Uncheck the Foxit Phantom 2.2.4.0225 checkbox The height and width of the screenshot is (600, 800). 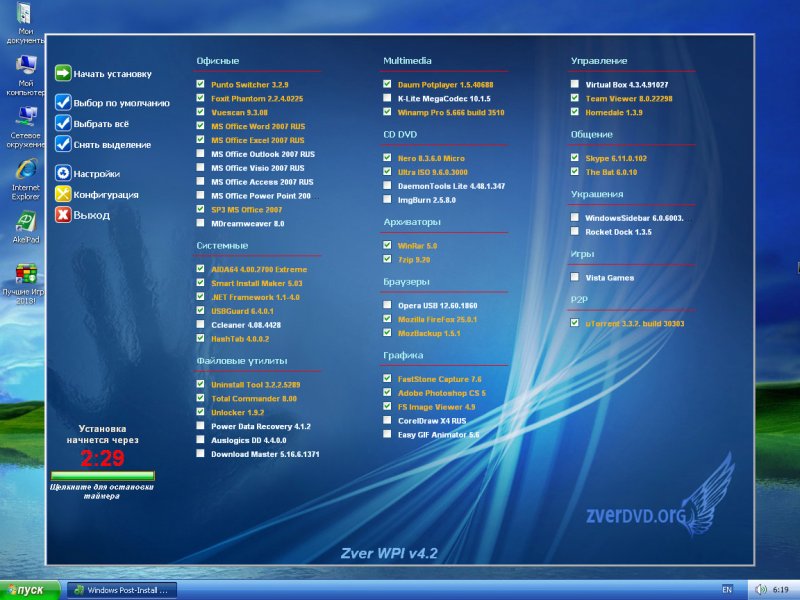201,98
